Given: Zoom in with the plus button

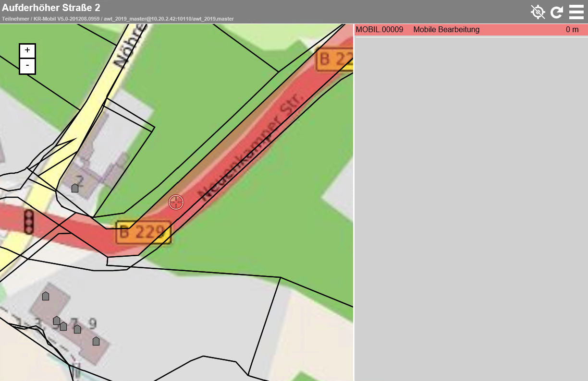Looking at the screenshot, I should coord(27,50).
